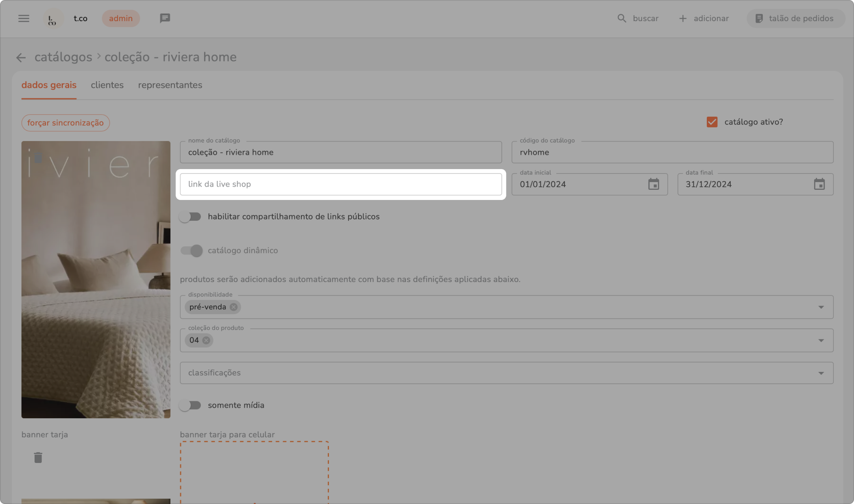Viewport: 854px width, 504px height.
Task: Open the data final calendar picker
Action: pos(819,184)
